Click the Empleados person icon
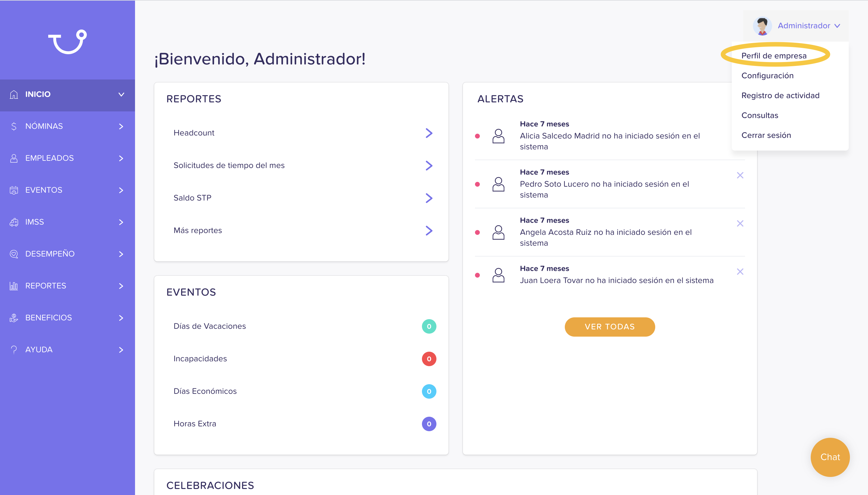This screenshot has width=868, height=495. pyautogui.click(x=14, y=158)
